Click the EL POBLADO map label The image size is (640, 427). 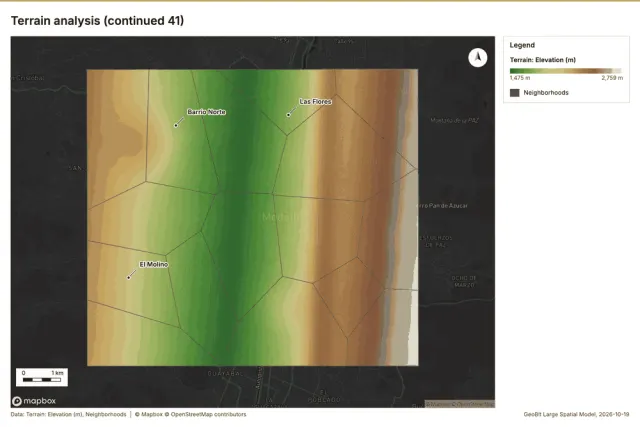click(324, 396)
